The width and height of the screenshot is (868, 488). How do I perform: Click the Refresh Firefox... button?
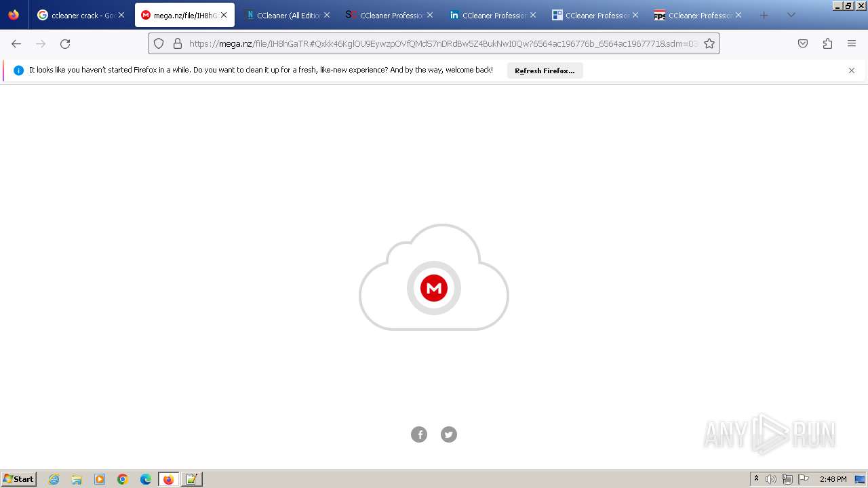(545, 70)
